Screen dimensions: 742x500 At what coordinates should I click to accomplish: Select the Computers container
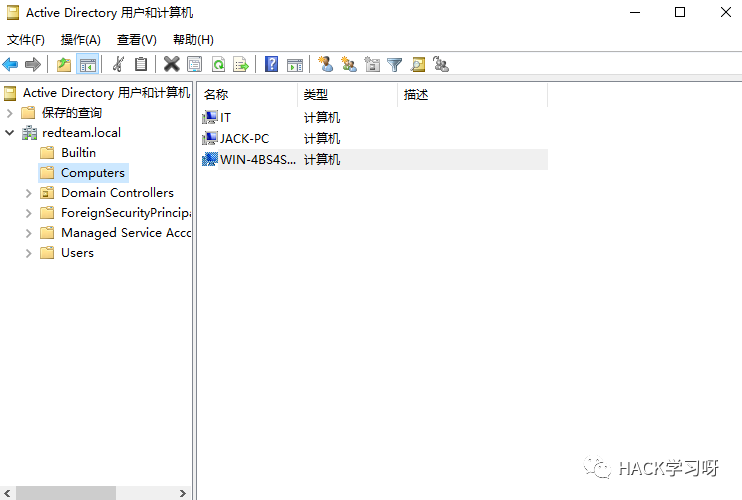tap(93, 173)
